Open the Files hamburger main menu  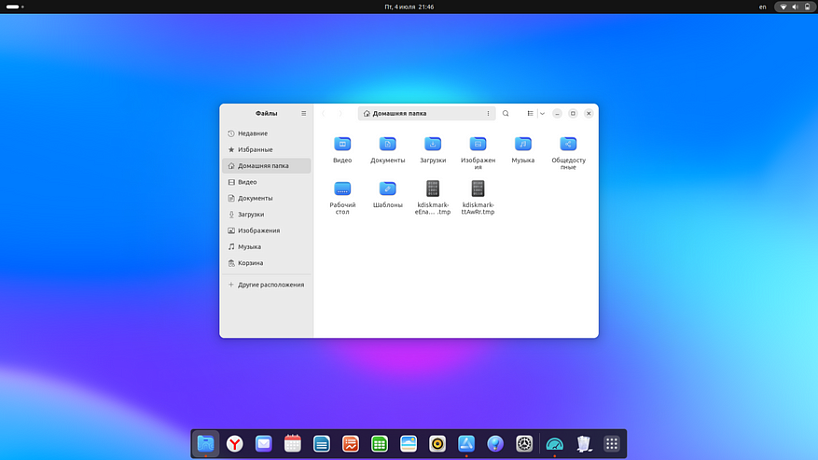coord(304,114)
